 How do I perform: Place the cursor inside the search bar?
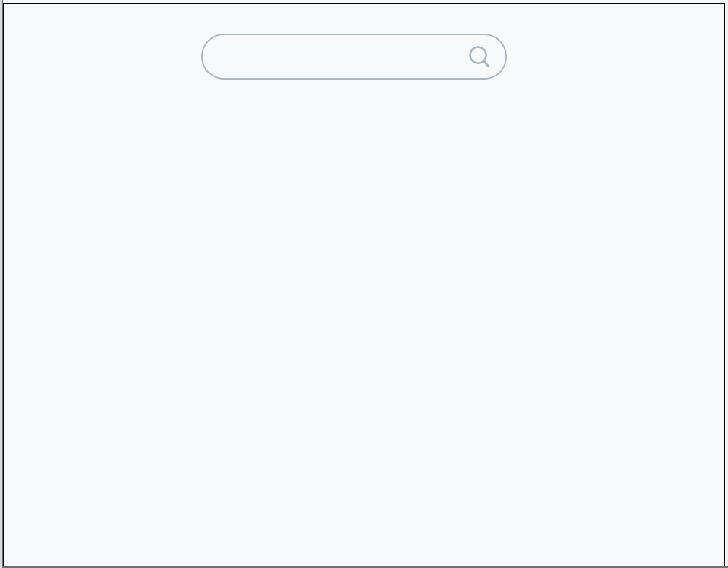[354, 57]
